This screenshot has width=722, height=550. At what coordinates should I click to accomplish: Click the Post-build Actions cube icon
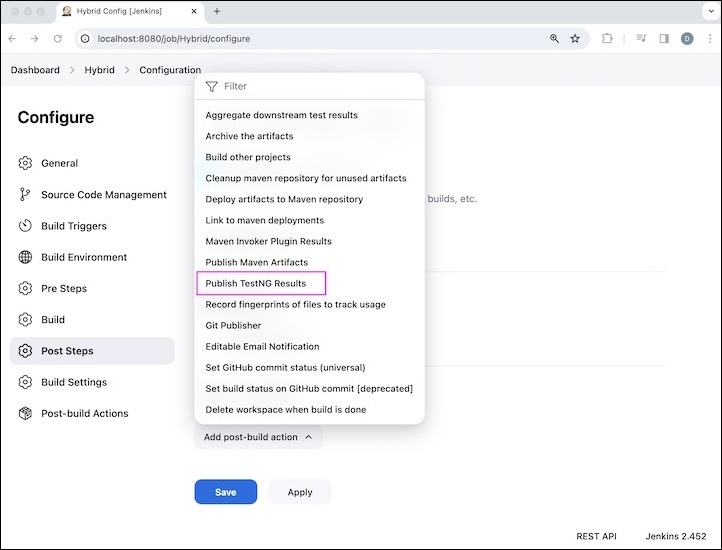[25, 413]
